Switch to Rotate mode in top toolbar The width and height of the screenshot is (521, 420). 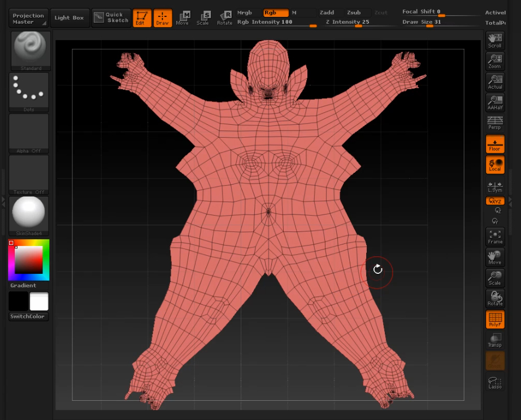point(225,18)
